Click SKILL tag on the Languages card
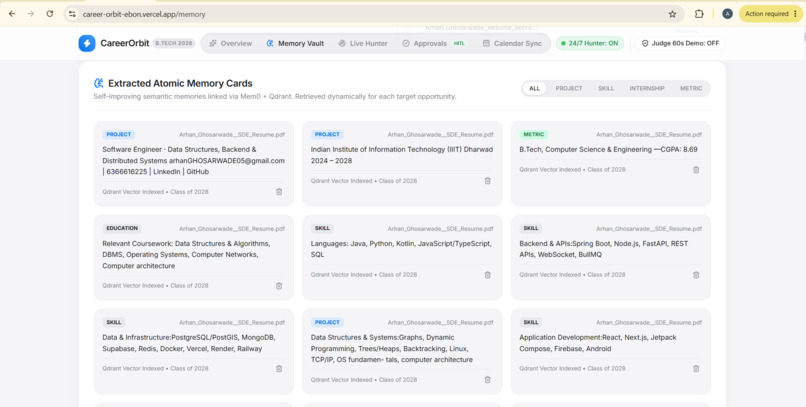 pyautogui.click(x=322, y=228)
